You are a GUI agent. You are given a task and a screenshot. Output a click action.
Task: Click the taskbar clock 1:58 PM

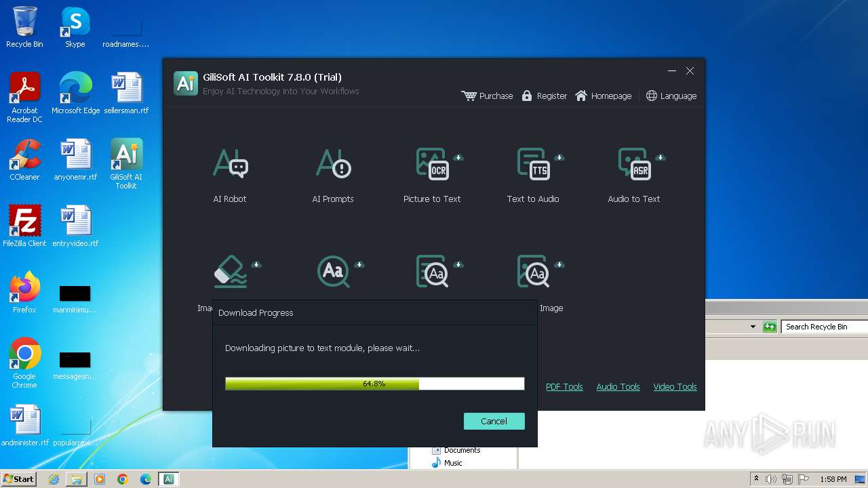click(x=833, y=479)
